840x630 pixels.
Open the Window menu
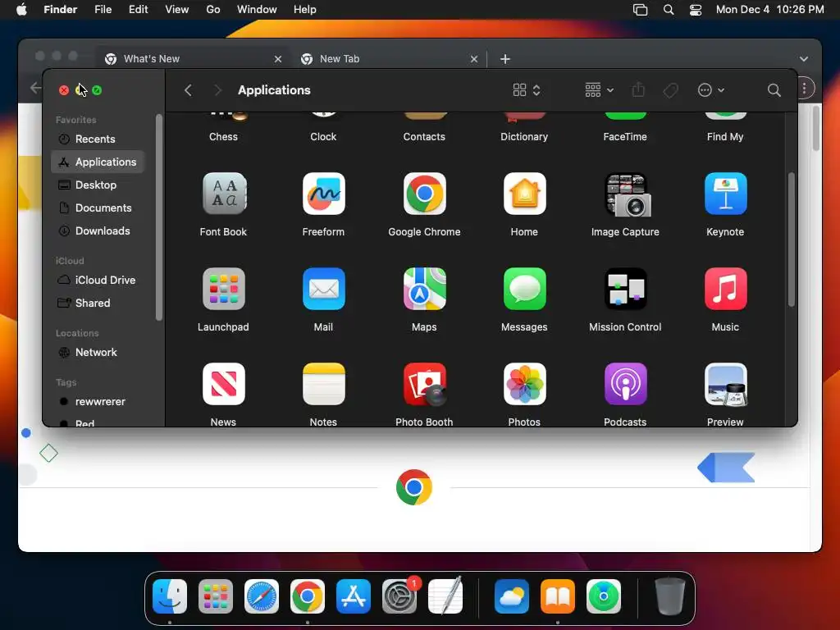click(x=257, y=10)
